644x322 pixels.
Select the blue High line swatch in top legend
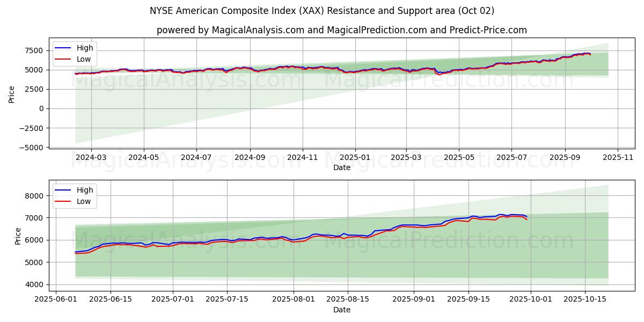tap(64, 48)
